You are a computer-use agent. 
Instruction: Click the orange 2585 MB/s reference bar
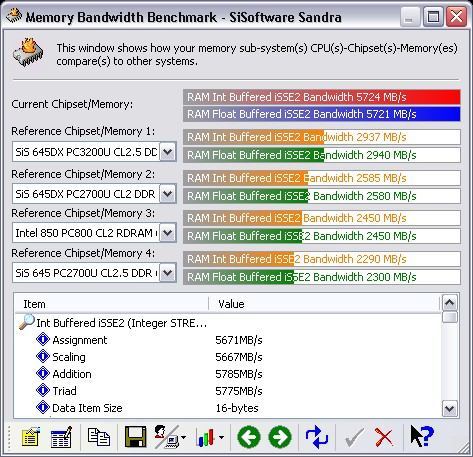click(x=322, y=178)
